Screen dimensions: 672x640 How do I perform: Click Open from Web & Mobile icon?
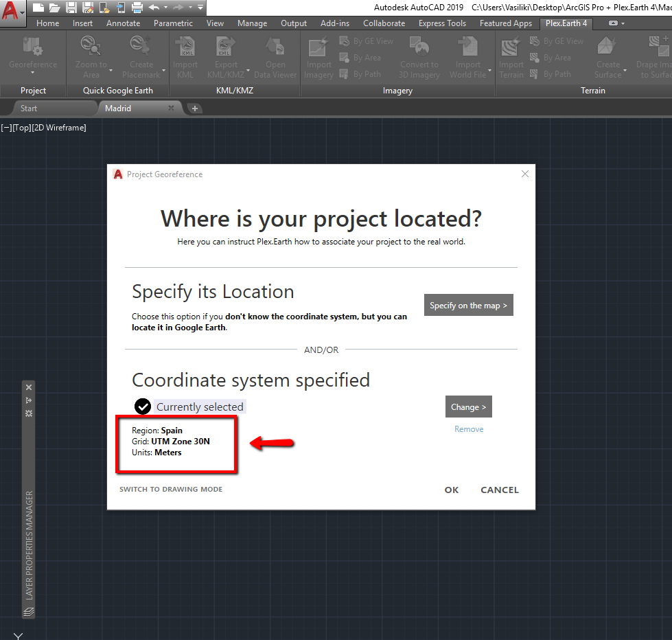pyautogui.click(x=104, y=8)
